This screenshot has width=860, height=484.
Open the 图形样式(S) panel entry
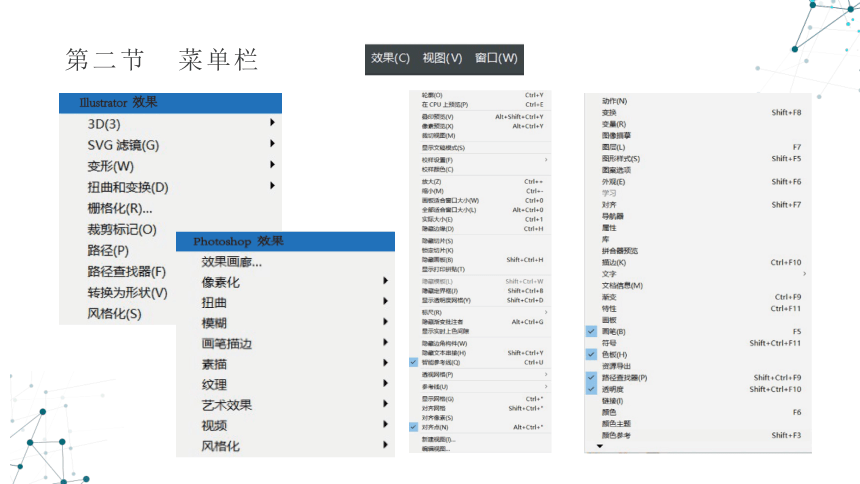tap(698, 159)
